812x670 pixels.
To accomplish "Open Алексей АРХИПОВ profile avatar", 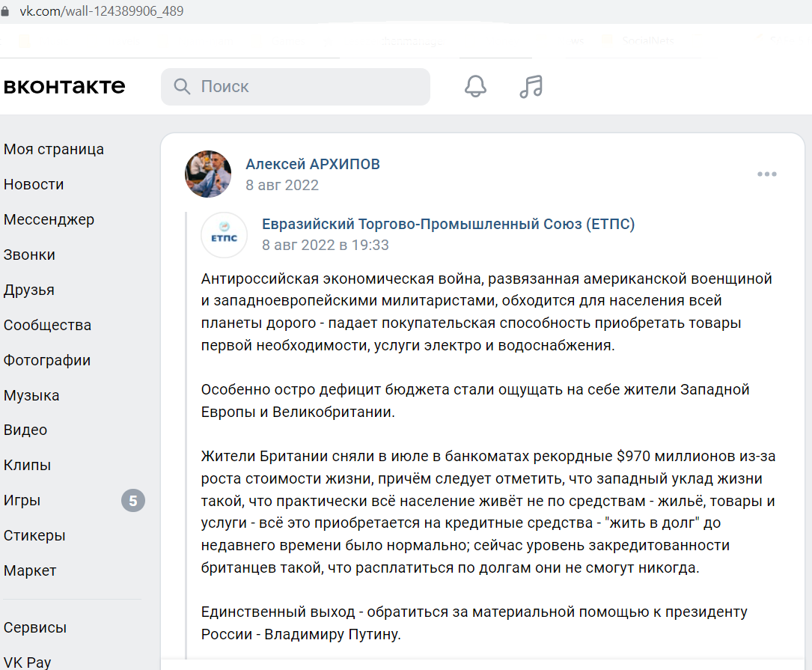I will 208,174.
